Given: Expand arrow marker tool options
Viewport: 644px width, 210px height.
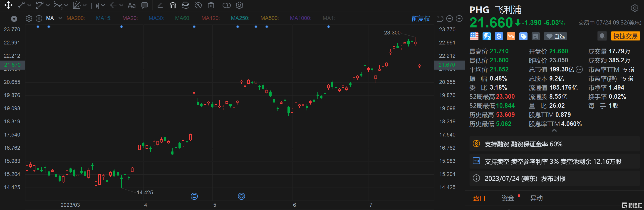Looking at the screenshot, I should click(x=121, y=5).
